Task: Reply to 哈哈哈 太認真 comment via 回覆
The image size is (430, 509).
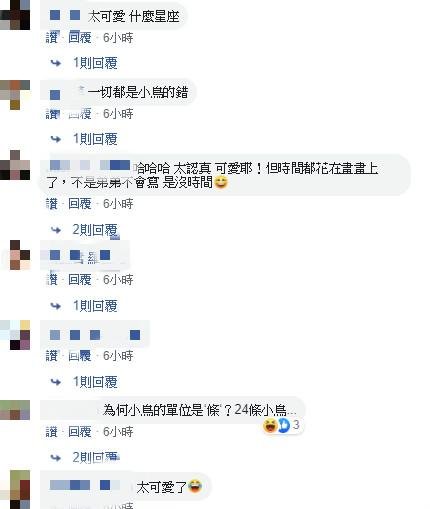Action: point(80,203)
